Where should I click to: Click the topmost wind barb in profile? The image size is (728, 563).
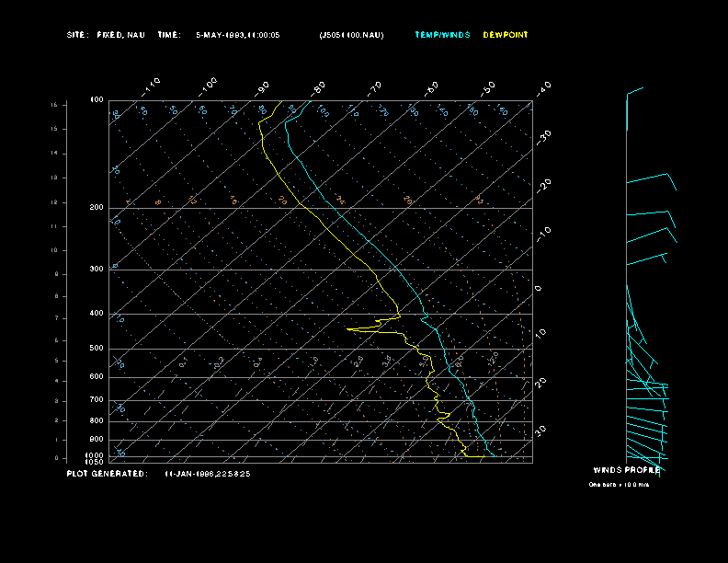click(x=634, y=91)
